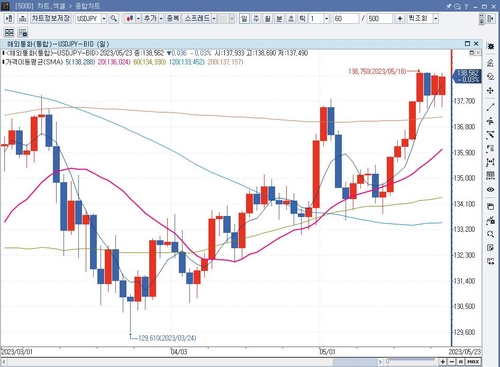Click the plus button next to 500 field

400,19
